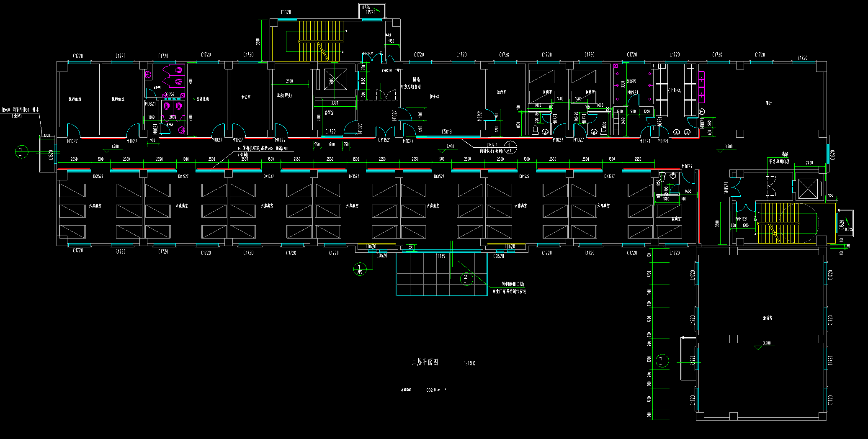868x439 pixels.
Task: Select the 库房(丙类) room label
Action: click(x=284, y=95)
